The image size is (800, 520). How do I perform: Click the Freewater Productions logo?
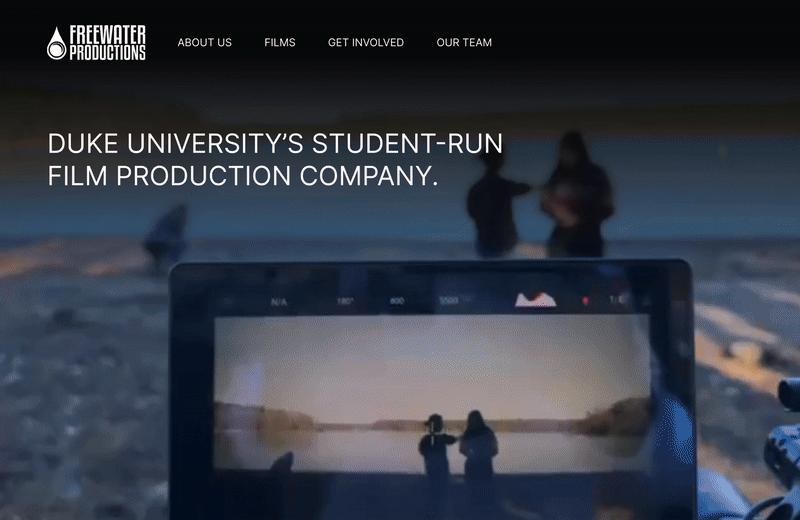(x=96, y=43)
